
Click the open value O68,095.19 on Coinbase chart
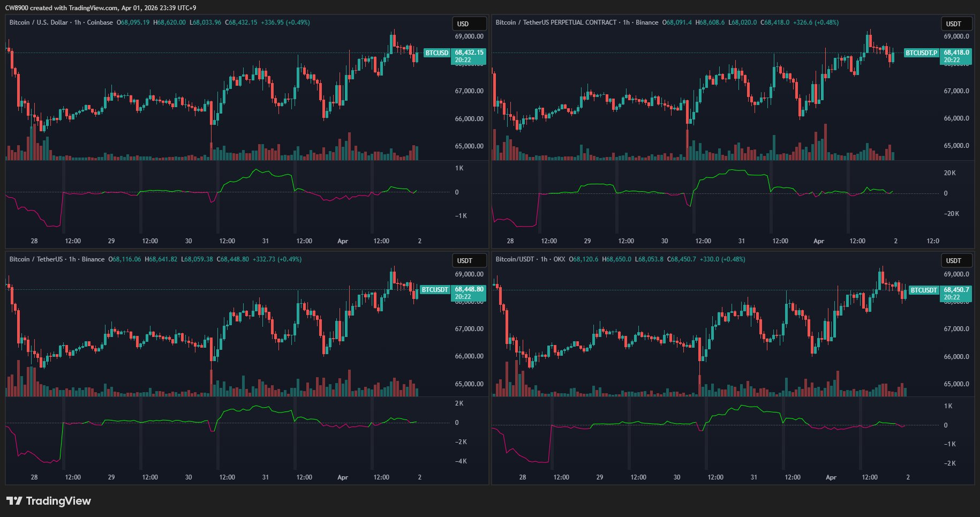[x=133, y=23]
